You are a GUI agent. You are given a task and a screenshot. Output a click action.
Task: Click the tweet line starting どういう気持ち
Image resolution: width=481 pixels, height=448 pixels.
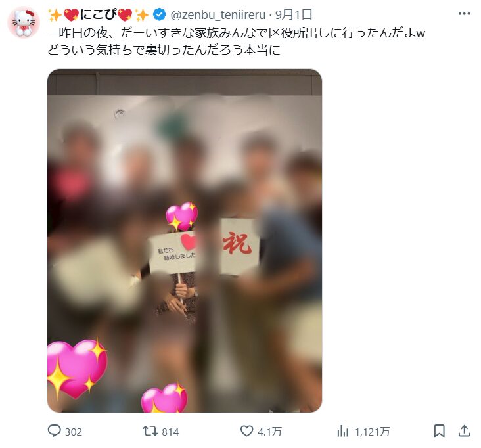pos(164,50)
